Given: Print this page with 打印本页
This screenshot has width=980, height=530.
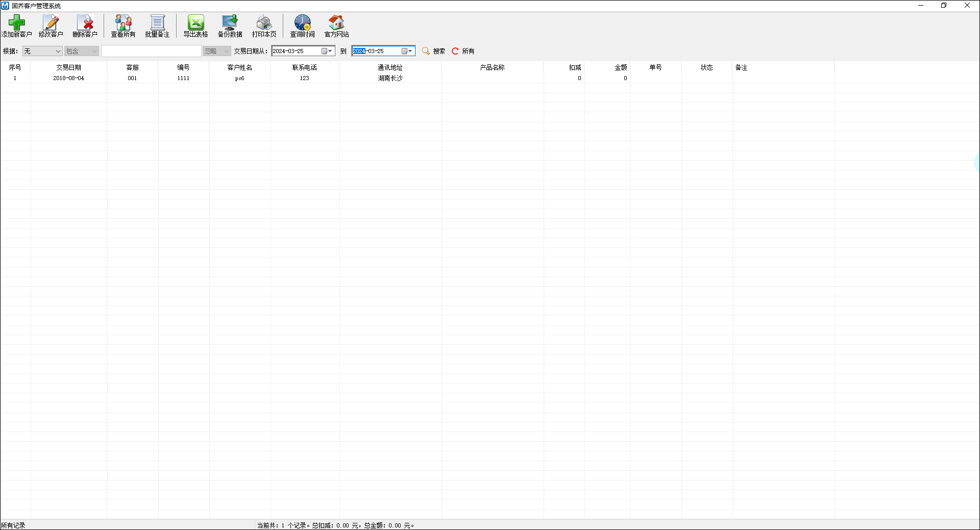Looking at the screenshot, I should (x=264, y=26).
